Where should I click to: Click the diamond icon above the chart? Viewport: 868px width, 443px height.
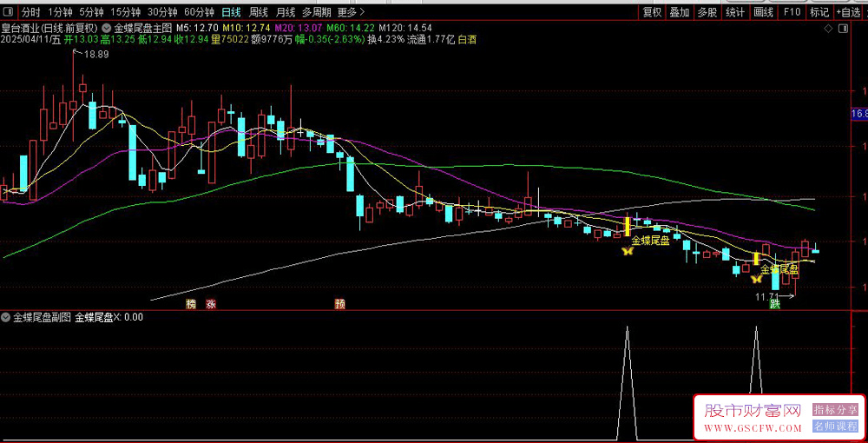point(829,28)
